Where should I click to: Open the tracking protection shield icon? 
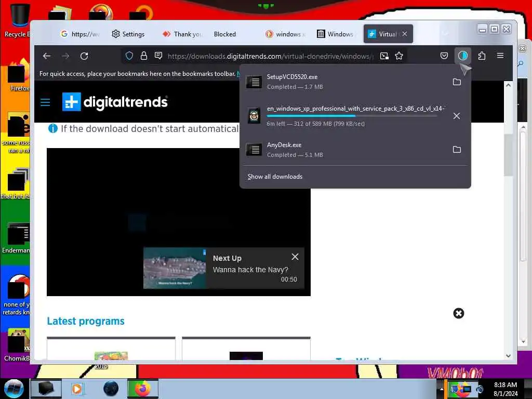(x=129, y=56)
